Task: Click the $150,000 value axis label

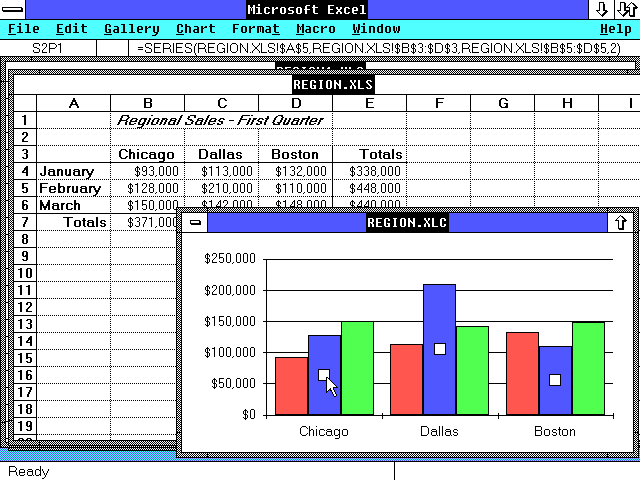Action: coord(230,321)
